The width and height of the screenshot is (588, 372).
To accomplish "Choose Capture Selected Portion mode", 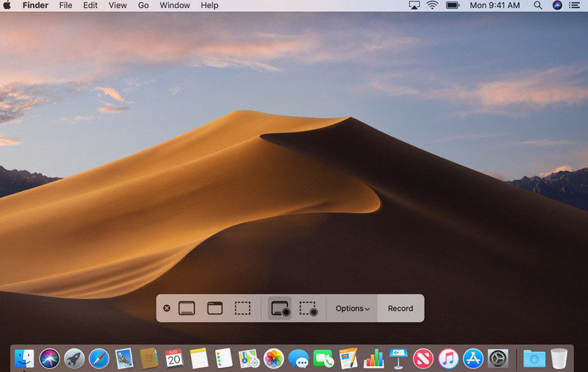I will 243,308.
